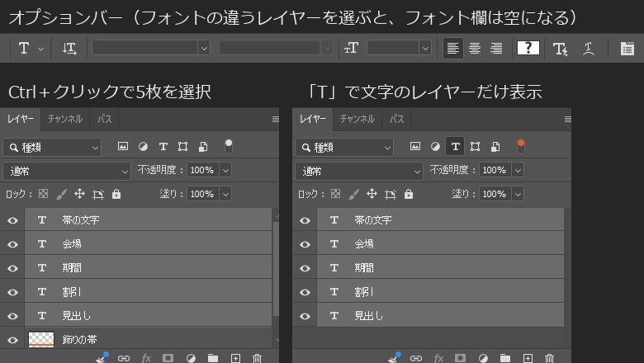Switch to チャンネル tab in right panel
644x363 pixels.
(358, 119)
